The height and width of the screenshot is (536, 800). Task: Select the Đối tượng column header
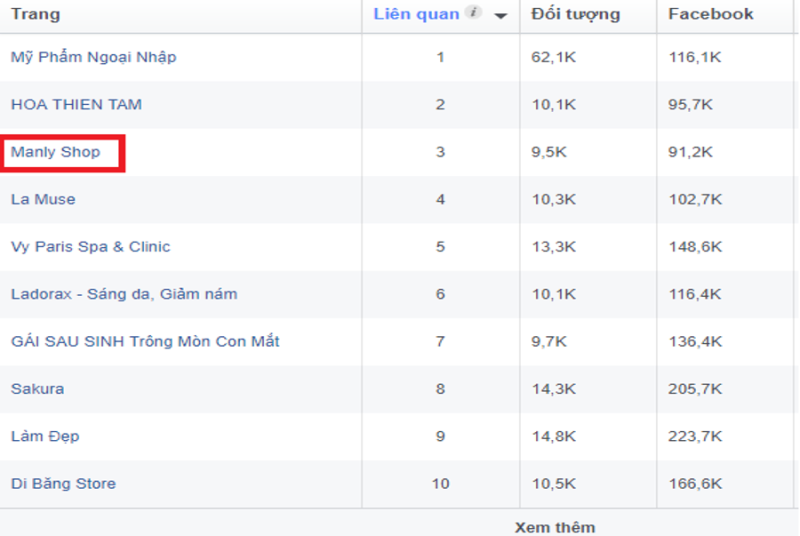pyautogui.click(x=576, y=14)
